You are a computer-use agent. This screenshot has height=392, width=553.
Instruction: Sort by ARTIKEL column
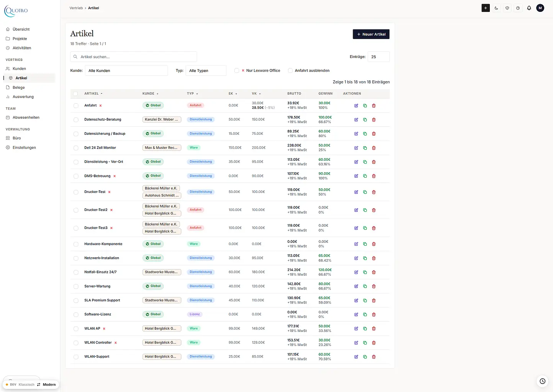click(93, 93)
